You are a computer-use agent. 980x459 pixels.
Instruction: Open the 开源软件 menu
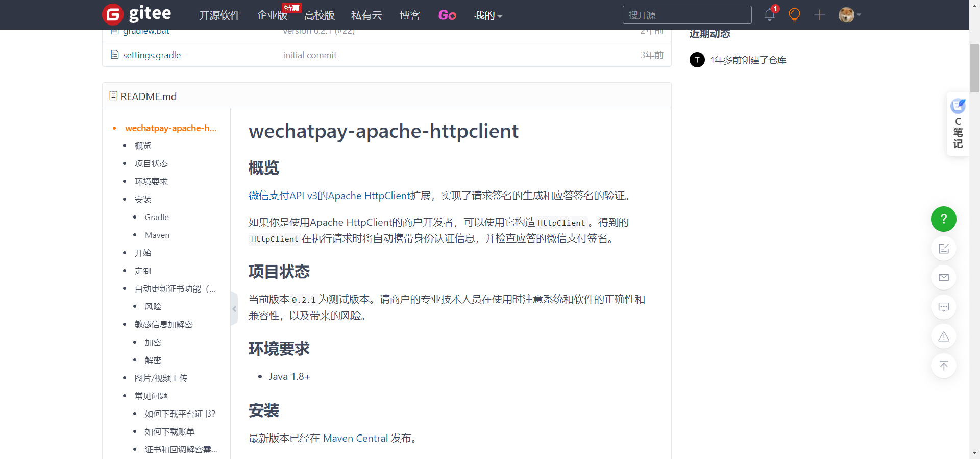[219, 15]
